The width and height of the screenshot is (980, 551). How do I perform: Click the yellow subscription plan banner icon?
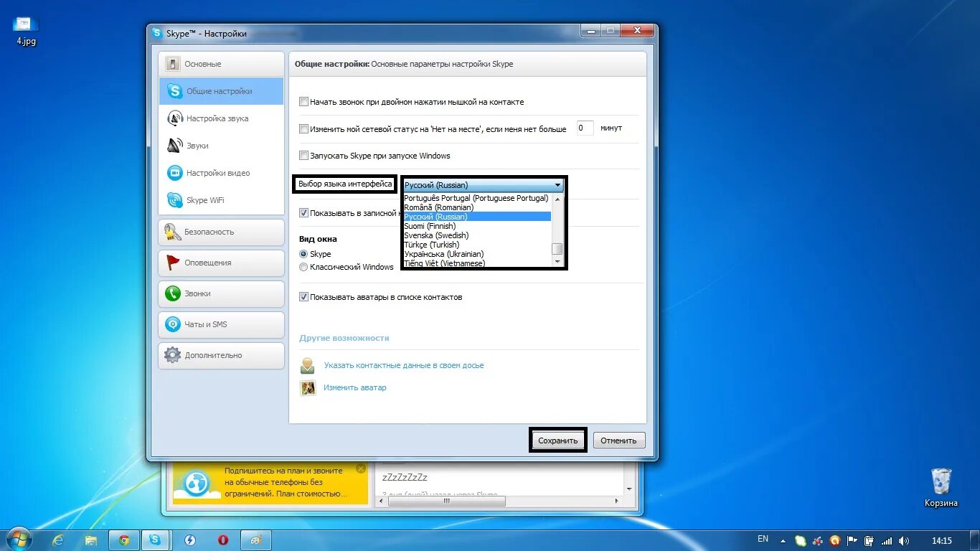coord(196,483)
